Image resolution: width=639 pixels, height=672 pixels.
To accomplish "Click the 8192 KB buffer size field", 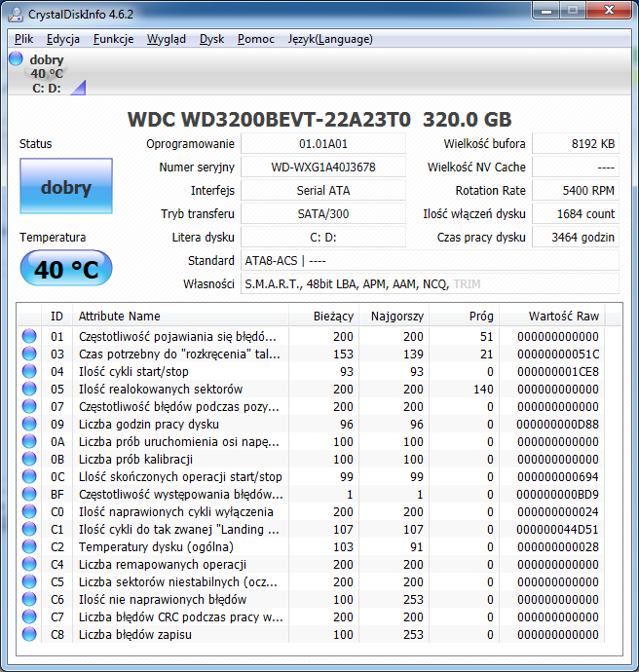I will coord(576,144).
